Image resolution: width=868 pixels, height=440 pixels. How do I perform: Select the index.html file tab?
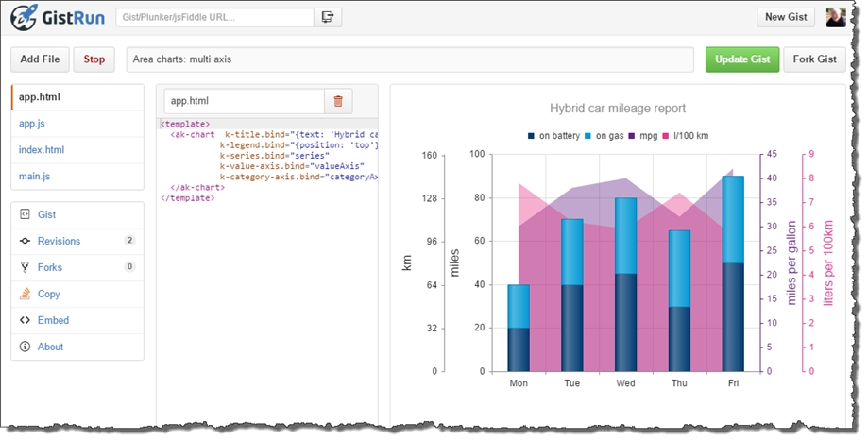pos(42,149)
